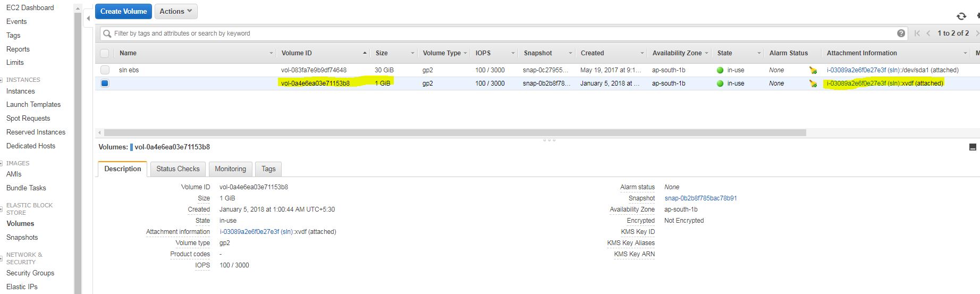Toggle the select-all volumes checkbox
The width and height of the screenshot is (980, 294).
(x=105, y=53)
